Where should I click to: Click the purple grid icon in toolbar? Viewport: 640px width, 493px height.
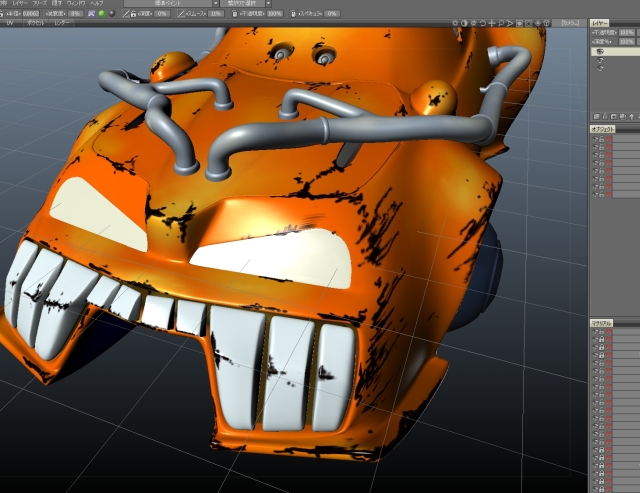92,13
